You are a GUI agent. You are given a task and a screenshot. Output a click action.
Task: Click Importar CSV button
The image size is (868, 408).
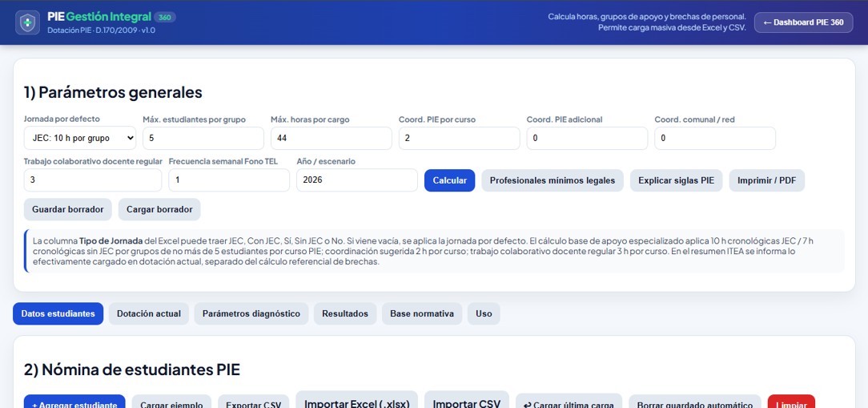click(x=467, y=400)
